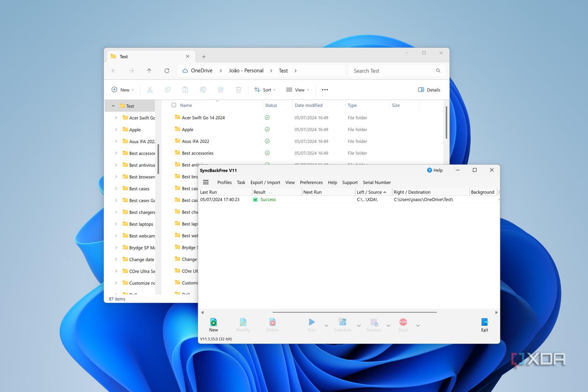Select the profile row with C:\Users\joaoc\OneDrive\Test\

click(x=349, y=200)
